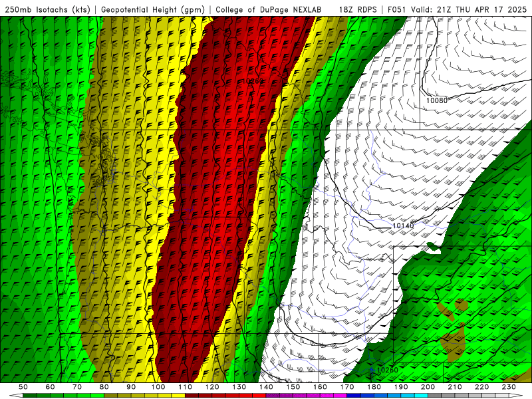The height and width of the screenshot is (399, 532).
Task: Click the "Geopotential Height (gpm)" header label
Action: tap(153, 9)
